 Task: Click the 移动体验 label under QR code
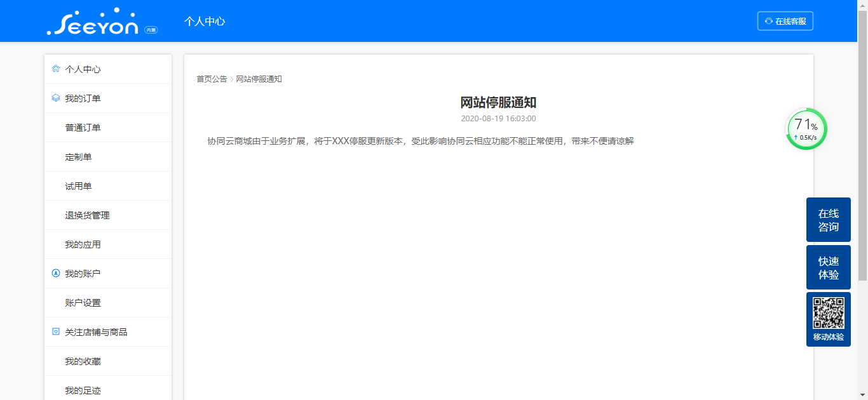click(829, 337)
